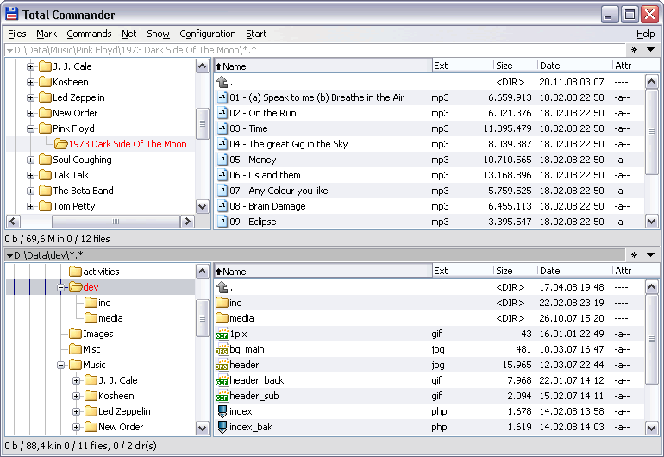Image resolution: width=664 pixels, height=457 pixels.
Task: Click the Dark Side Of The Moon open folder icon
Action: coord(61,144)
